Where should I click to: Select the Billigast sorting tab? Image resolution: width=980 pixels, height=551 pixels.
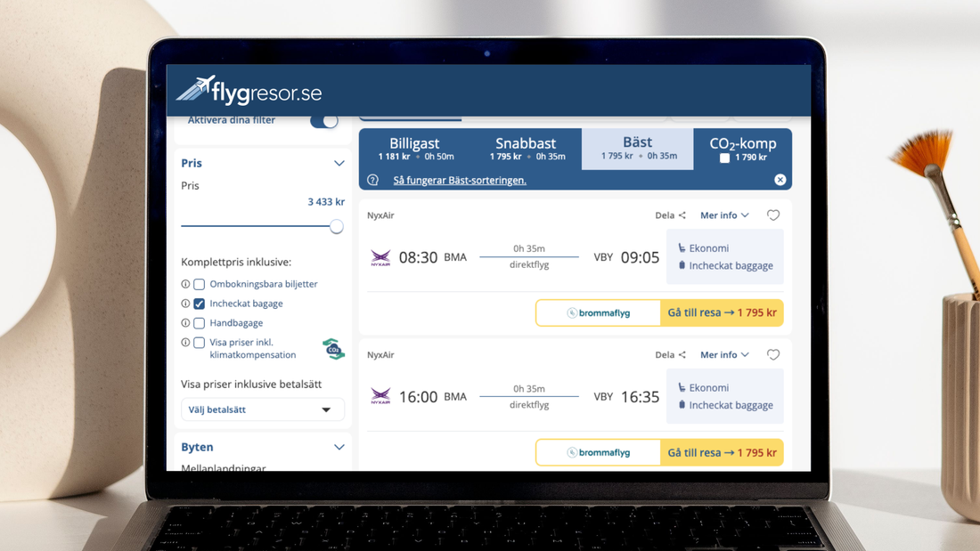[x=415, y=149]
